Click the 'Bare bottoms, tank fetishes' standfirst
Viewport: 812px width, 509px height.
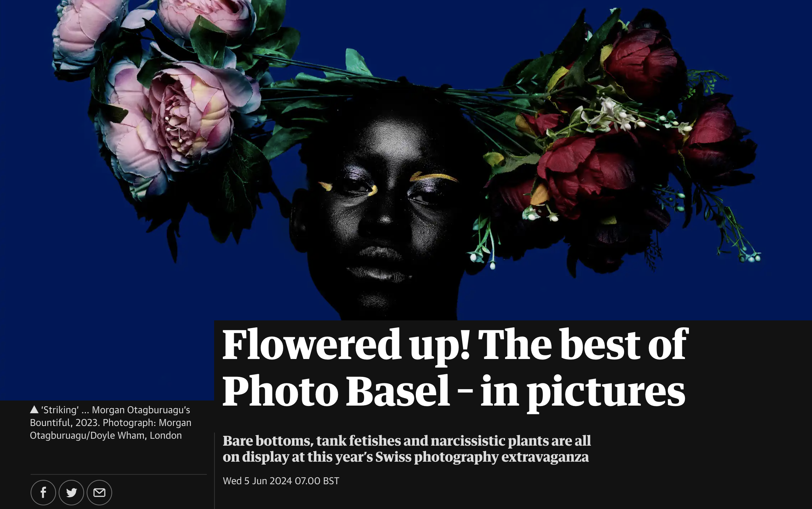406,449
